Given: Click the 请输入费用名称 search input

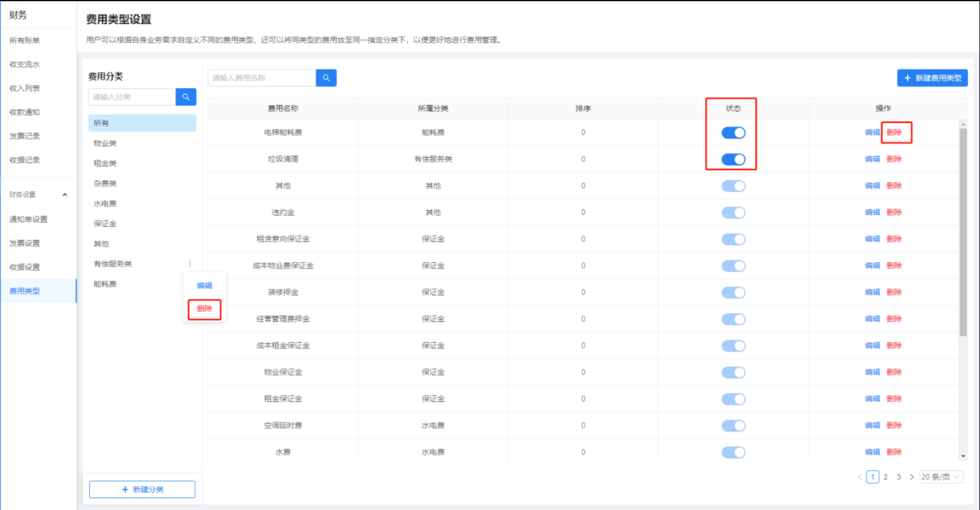Looking at the screenshot, I should (262, 78).
